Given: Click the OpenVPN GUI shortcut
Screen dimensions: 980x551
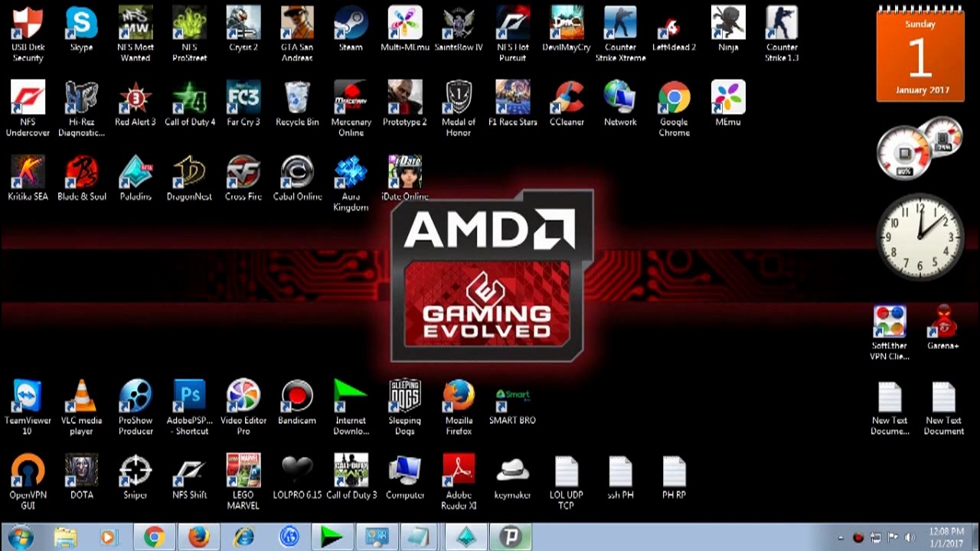Looking at the screenshot, I should (28, 482).
